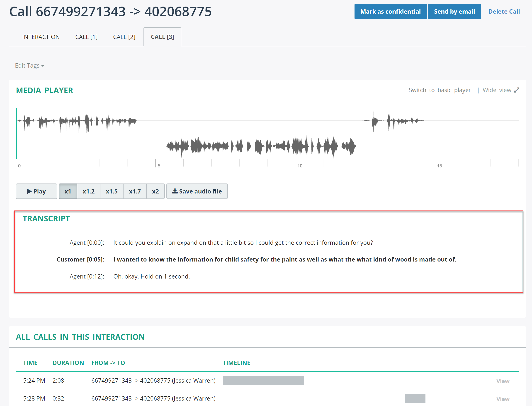This screenshot has height=406, width=532.
Task: Select the CALL [3] tab
Action: click(162, 37)
